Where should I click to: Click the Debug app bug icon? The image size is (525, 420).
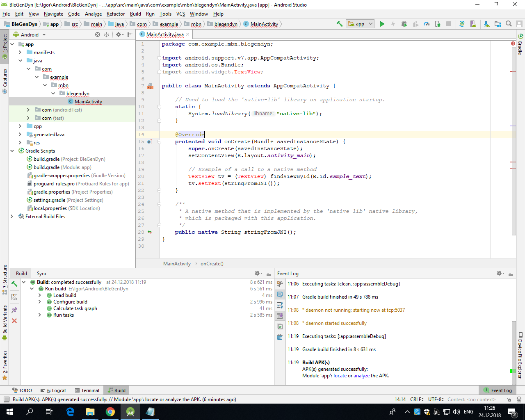pos(404,24)
